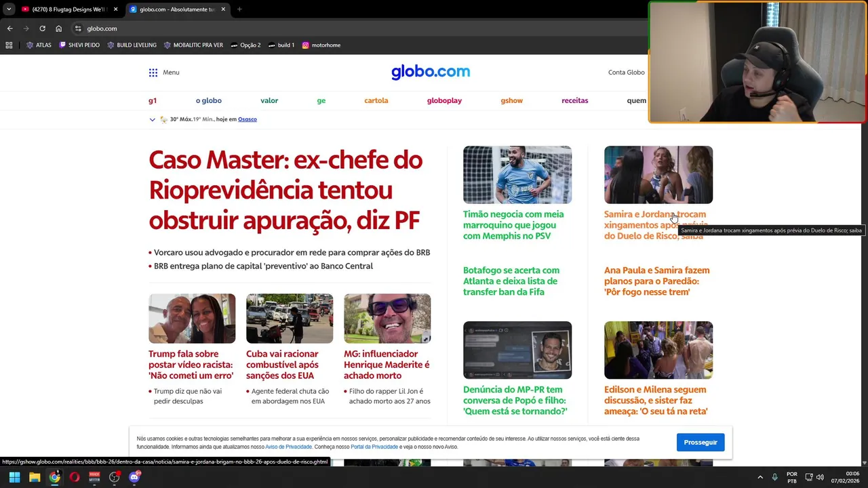This screenshot has height=488, width=868.
Task: Navigate to the cartola section
Action: 376,100
